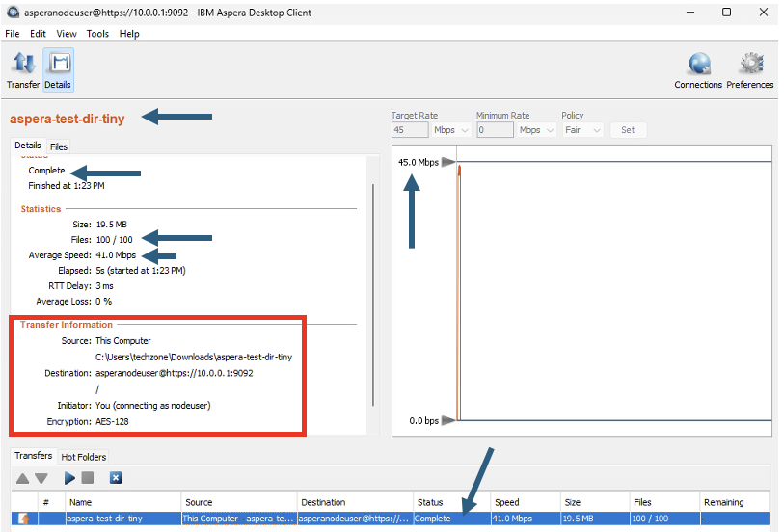Viewport: 784px width, 532px height.
Task: Stop transfer with the gray square button
Action: pos(88,478)
